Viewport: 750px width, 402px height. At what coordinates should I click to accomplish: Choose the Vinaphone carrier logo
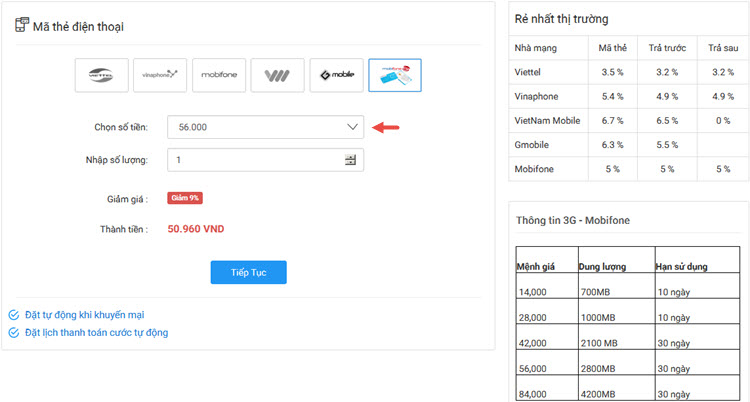[x=160, y=75]
